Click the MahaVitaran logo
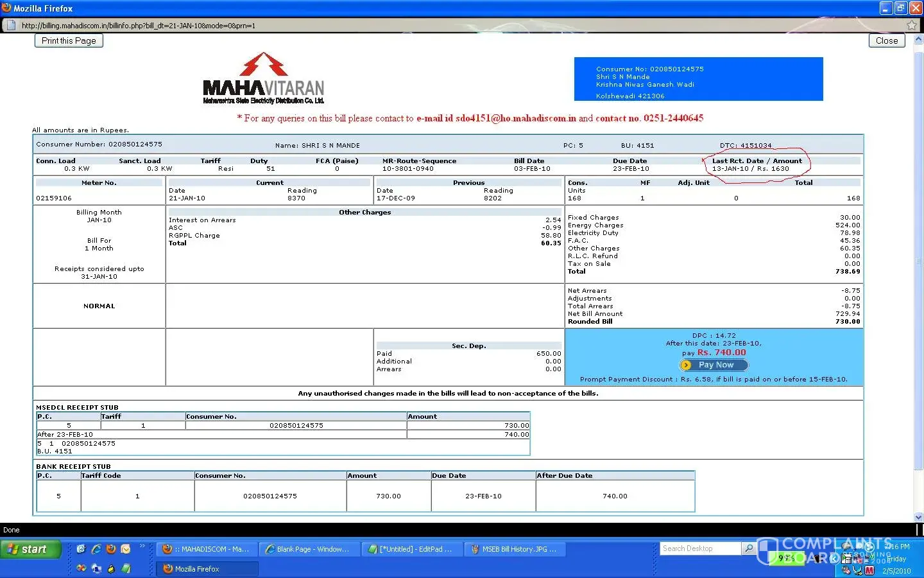Viewport: 924px width, 578px height. [263, 78]
